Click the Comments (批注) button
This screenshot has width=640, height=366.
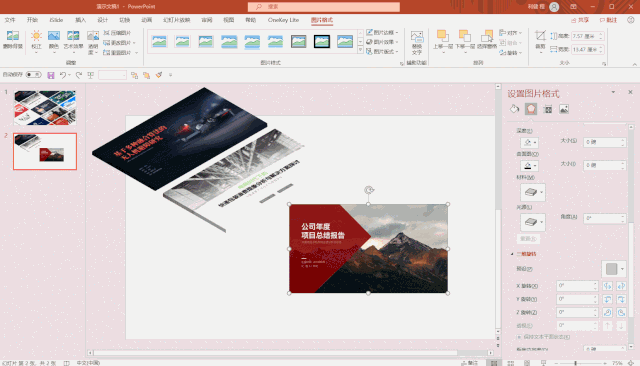click(x=608, y=20)
